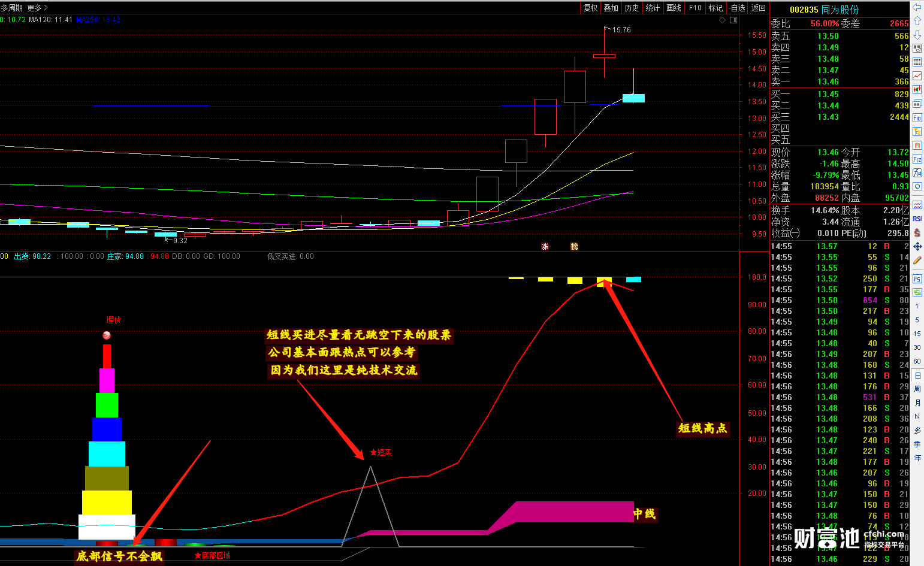Activate the blue four-way move arrows icon
Viewport: 924px width, 566px height.
tap(917, 246)
